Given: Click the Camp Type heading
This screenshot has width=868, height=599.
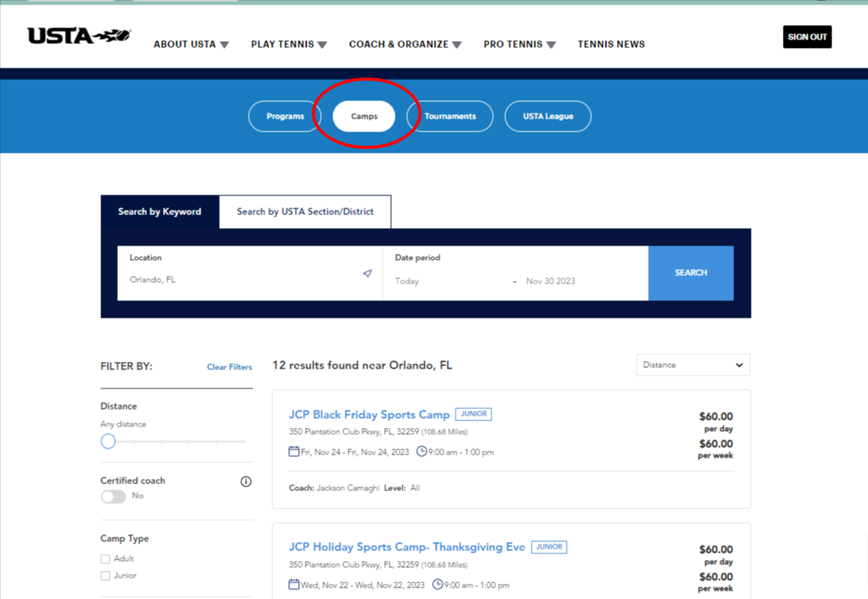Looking at the screenshot, I should tap(125, 539).
